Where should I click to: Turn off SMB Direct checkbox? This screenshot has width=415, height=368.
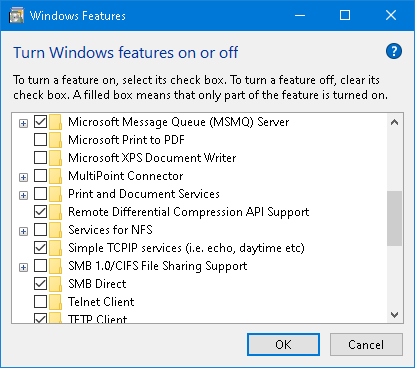pyautogui.click(x=40, y=284)
